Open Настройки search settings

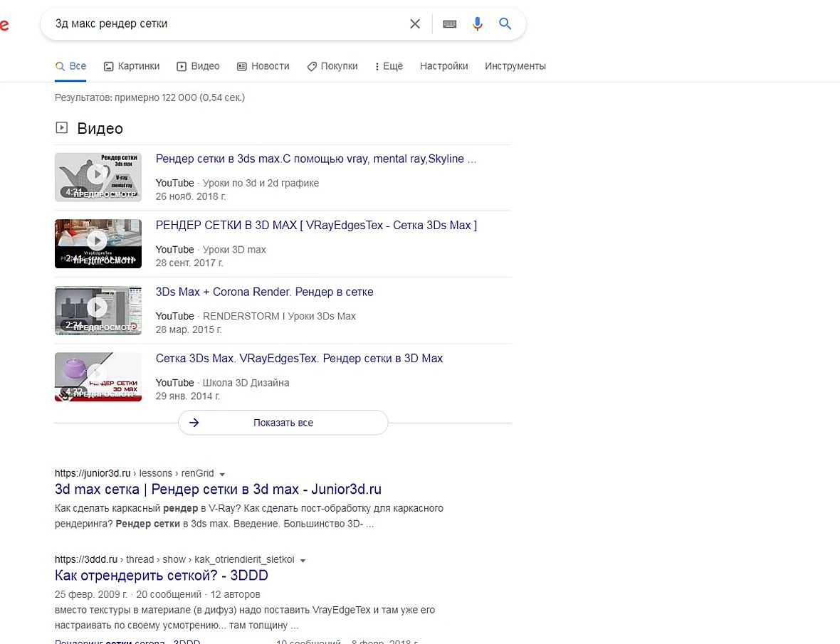443,66
